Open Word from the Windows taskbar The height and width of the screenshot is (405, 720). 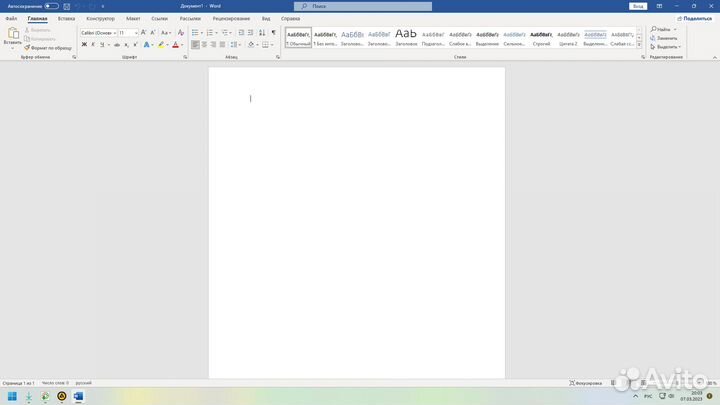click(x=78, y=396)
